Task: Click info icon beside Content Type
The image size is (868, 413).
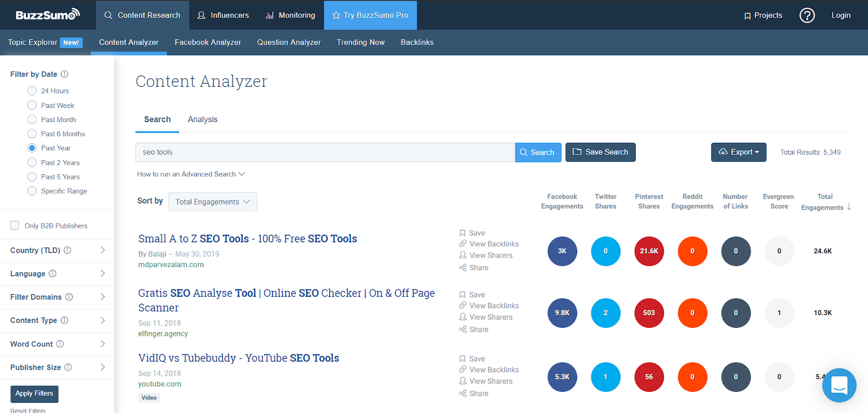Action: click(65, 320)
